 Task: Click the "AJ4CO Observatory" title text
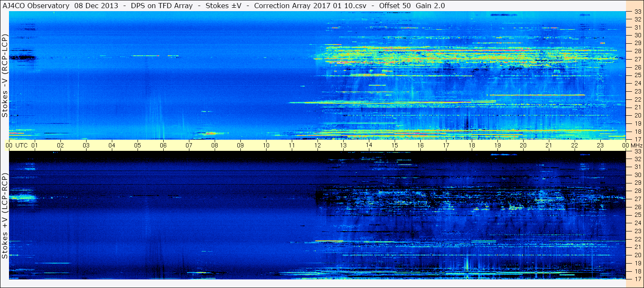[36, 6]
